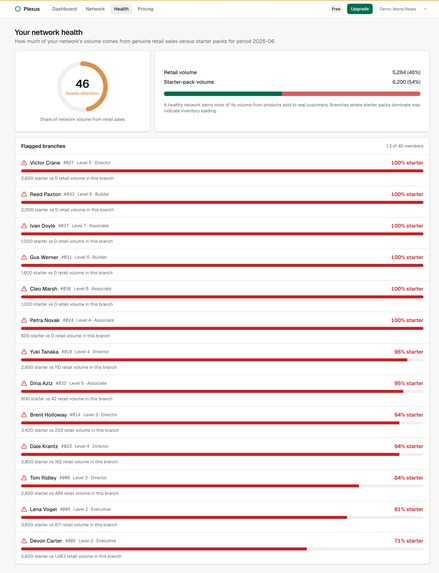Click the name Gus Werner
The height and width of the screenshot is (573, 439).
pyautogui.click(x=44, y=257)
